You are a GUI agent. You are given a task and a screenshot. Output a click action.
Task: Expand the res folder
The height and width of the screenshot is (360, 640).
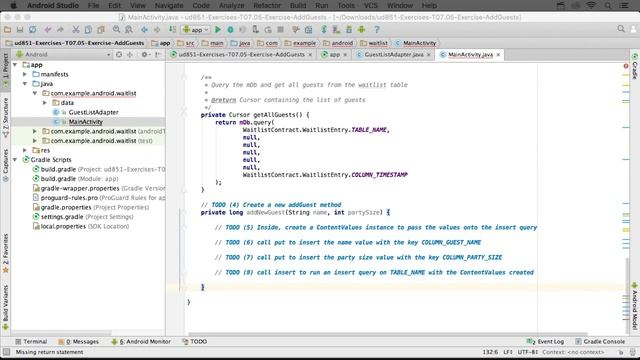click(x=25, y=150)
